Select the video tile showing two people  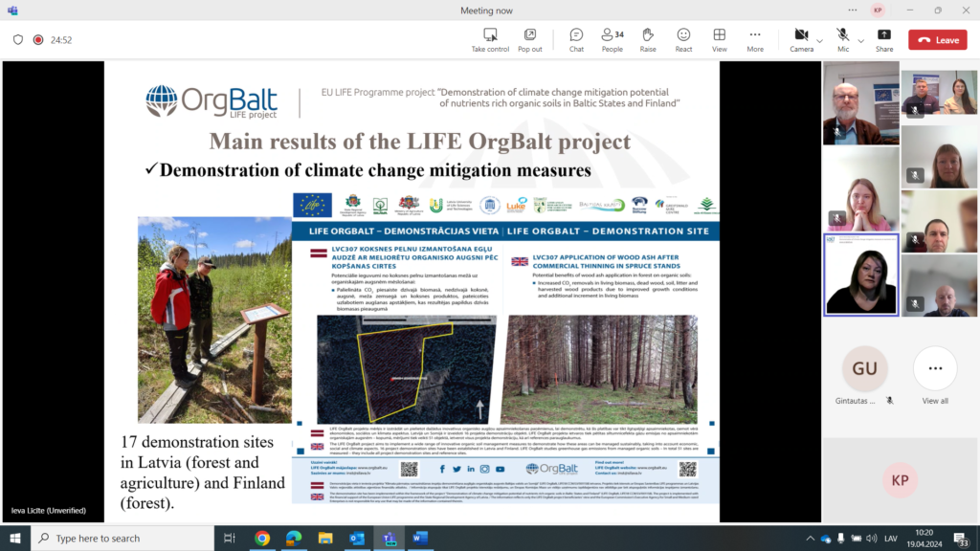tap(939, 93)
